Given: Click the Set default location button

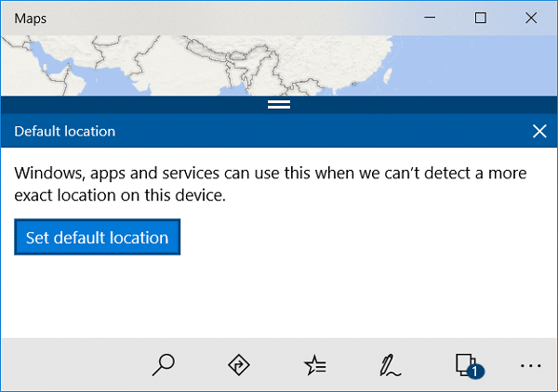Looking at the screenshot, I should click(x=97, y=237).
